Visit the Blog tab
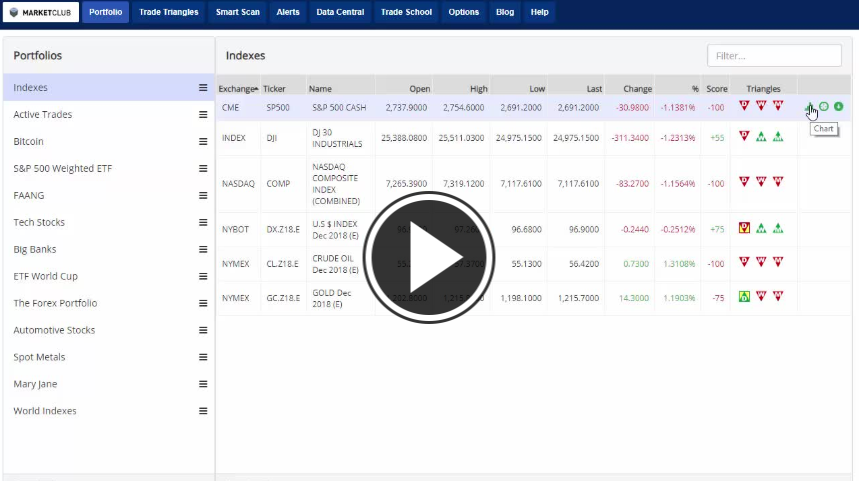This screenshot has height=481, width=859. click(505, 12)
